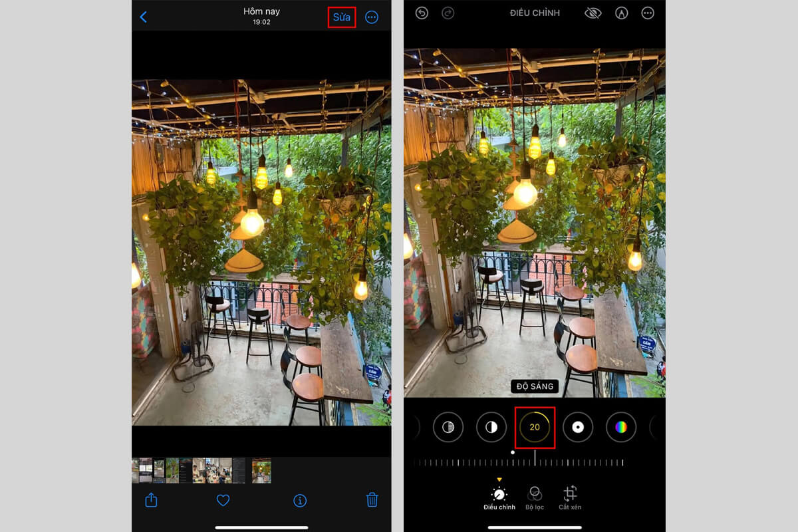Choose the rainbow Saturation adjustment
This screenshot has height=532, width=798.
click(621, 428)
